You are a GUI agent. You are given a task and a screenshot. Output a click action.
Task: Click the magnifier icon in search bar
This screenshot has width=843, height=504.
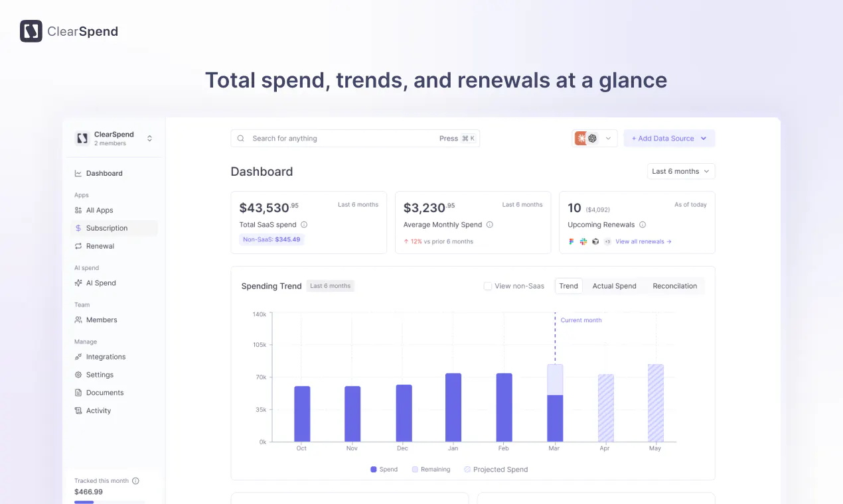pos(241,139)
